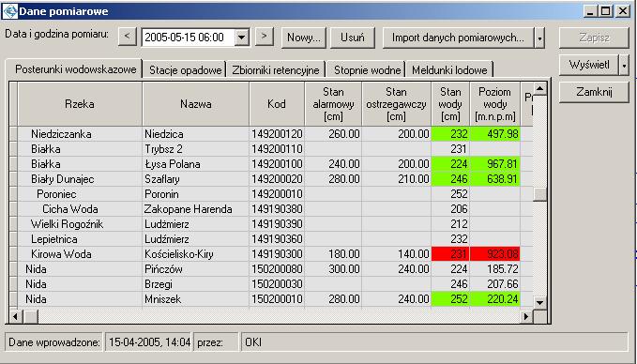This screenshot has height=364, width=637.
Task: Select the Lepietnica river cell
Action: pos(80,239)
